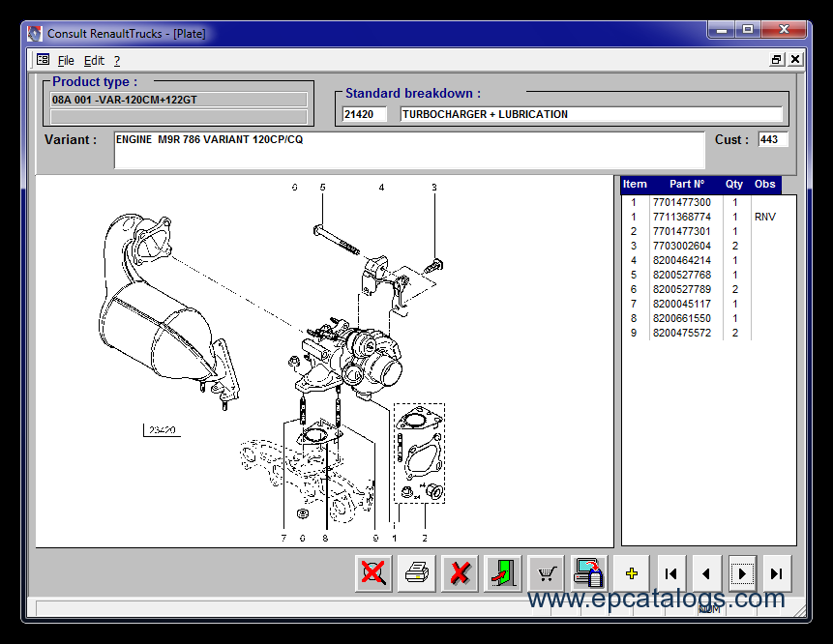Select part number 7703002604

[x=682, y=246]
